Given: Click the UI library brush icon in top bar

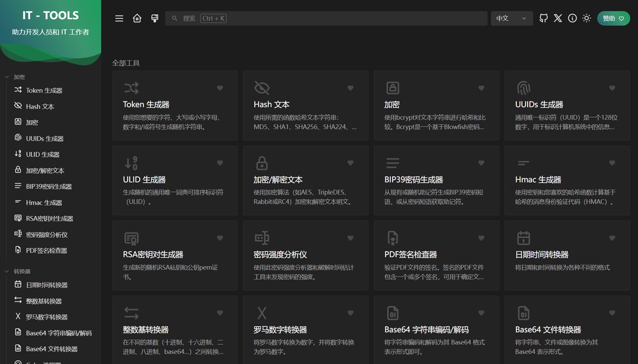Looking at the screenshot, I should (155, 18).
